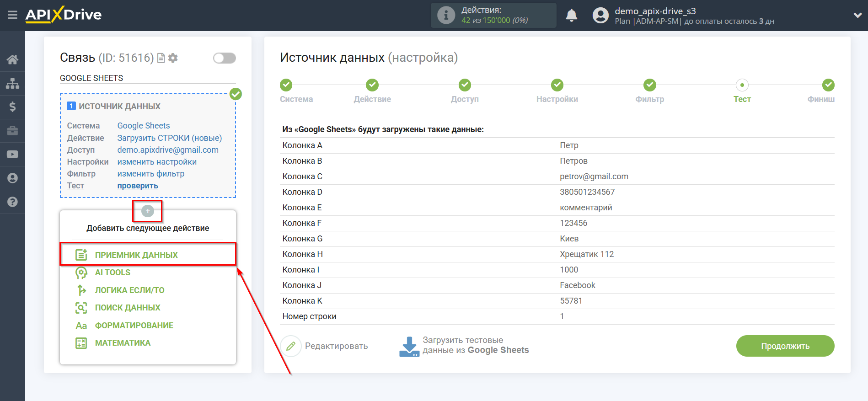Click проверить test link
The height and width of the screenshot is (401, 868).
coord(138,186)
